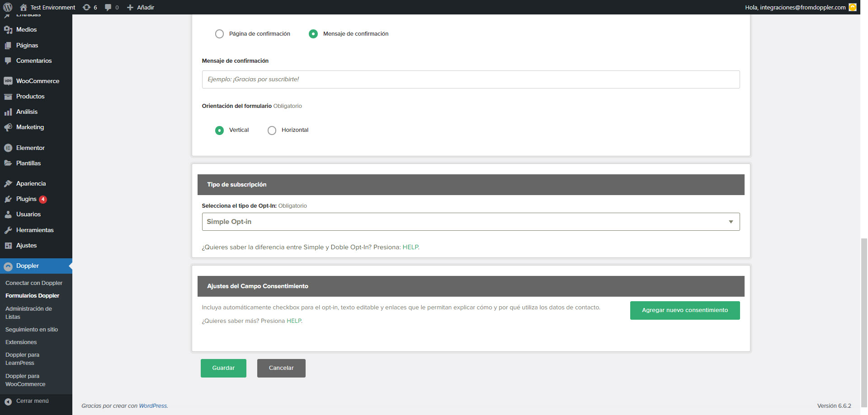Click the Marketing megaphone icon
Image resolution: width=868 pixels, height=415 pixels.
8,127
